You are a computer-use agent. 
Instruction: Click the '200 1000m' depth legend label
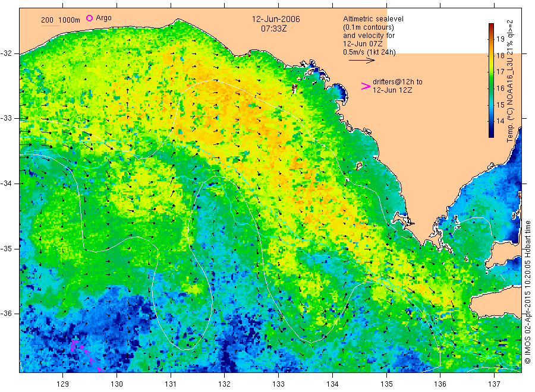(61, 20)
